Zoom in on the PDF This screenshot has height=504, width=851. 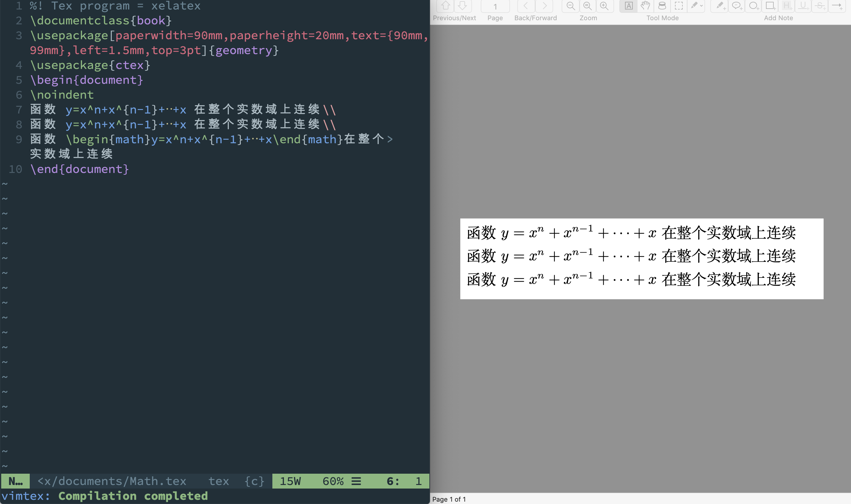coord(605,6)
